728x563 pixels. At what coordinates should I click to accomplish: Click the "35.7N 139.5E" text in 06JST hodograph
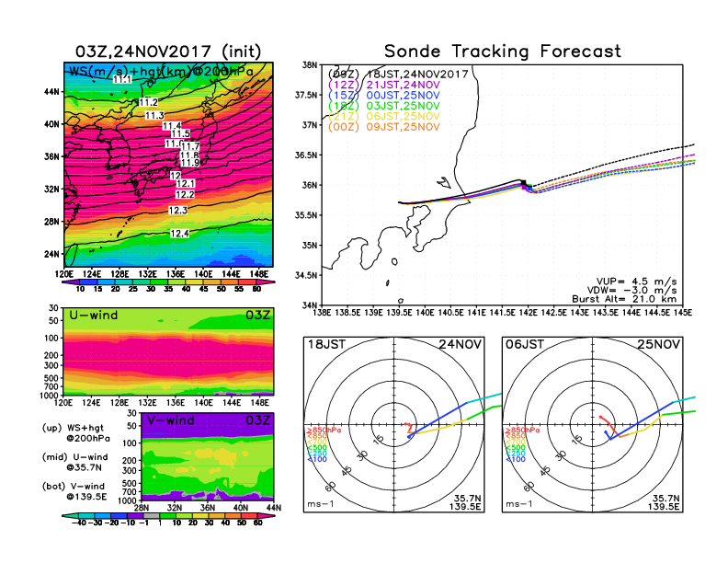pos(664,502)
